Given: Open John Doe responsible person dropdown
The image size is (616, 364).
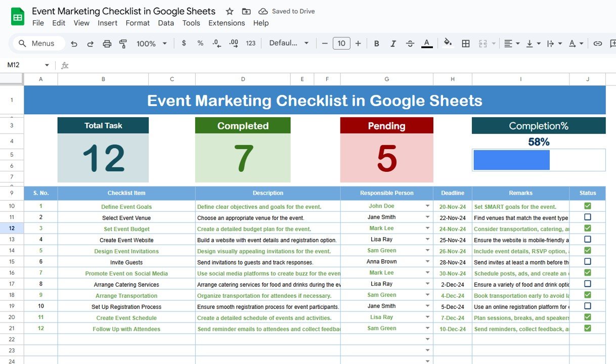Looking at the screenshot, I should point(427,206).
